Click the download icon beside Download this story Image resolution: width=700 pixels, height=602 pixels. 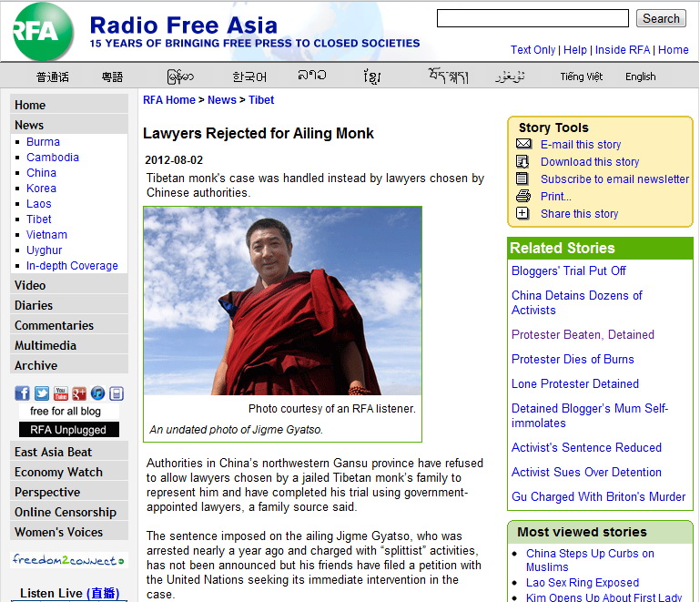coord(522,161)
